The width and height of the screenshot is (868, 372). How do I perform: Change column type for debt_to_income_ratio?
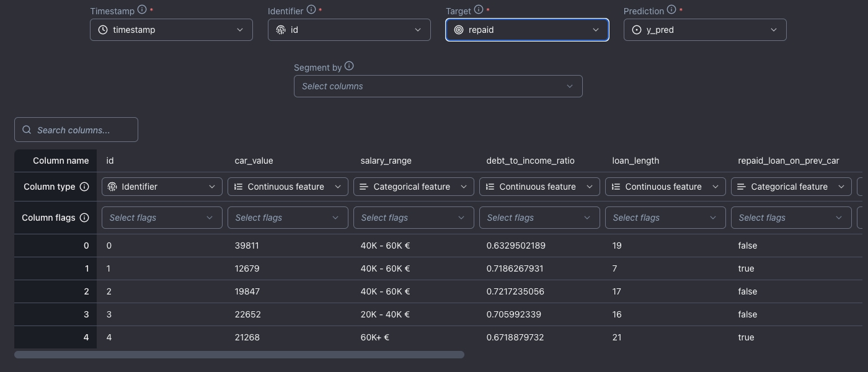click(x=539, y=187)
